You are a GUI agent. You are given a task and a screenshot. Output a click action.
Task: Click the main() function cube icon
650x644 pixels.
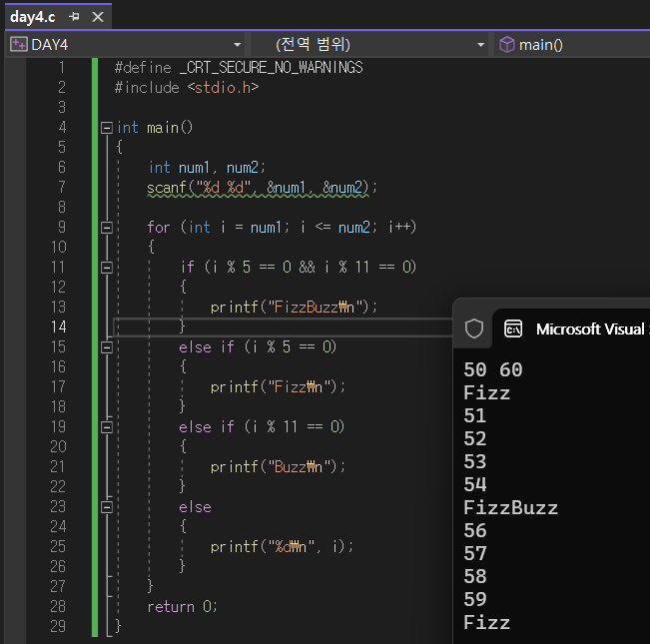[506, 45]
